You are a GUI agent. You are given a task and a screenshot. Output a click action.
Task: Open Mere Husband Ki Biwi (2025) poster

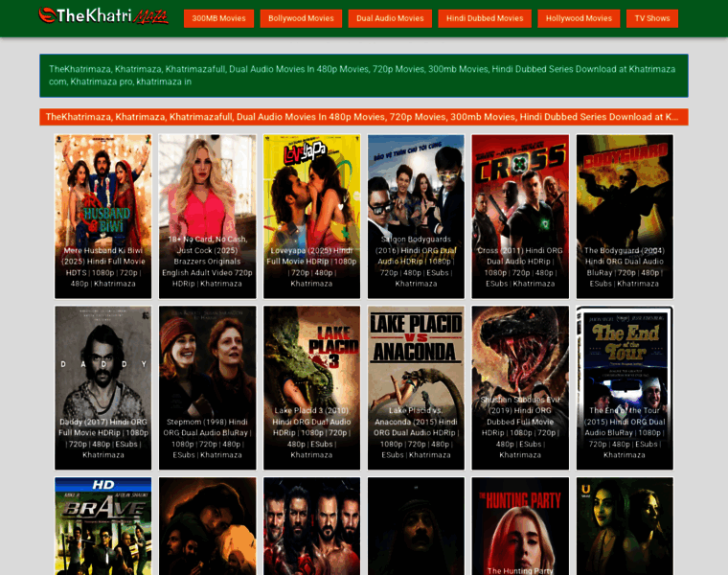(103, 217)
